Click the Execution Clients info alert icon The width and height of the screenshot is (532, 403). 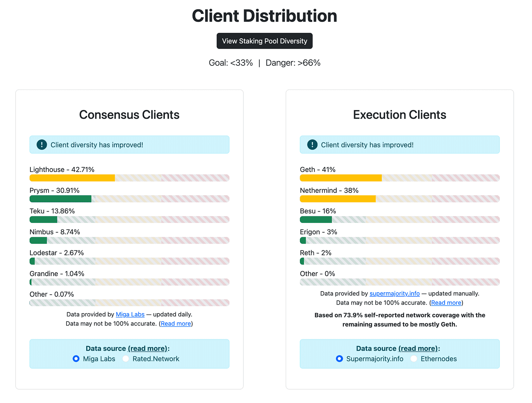click(x=312, y=145)
